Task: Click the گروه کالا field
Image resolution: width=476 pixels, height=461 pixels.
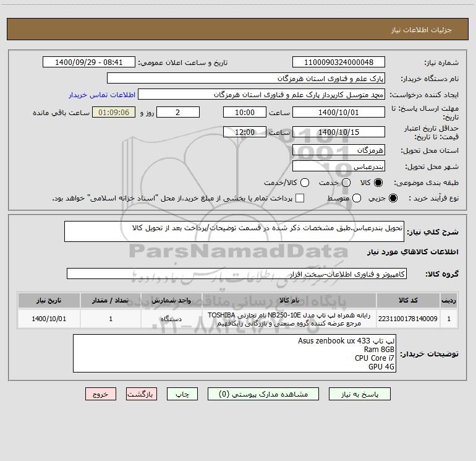Action: (x=237, y=274)
